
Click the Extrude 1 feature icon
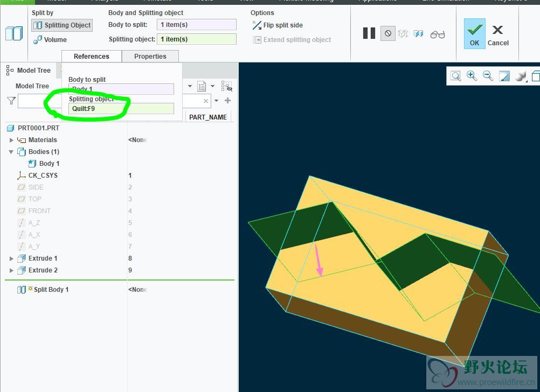[x=22, y=258]
